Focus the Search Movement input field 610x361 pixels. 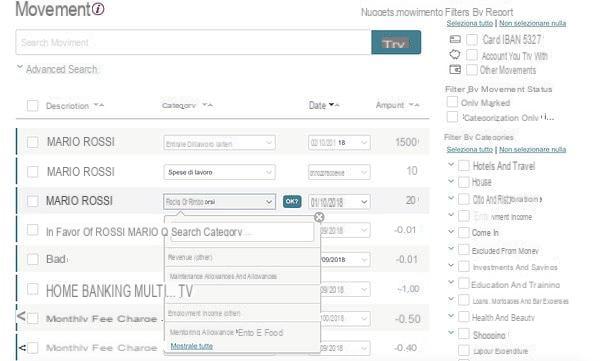pyautogui.click(x=193, y=42)
